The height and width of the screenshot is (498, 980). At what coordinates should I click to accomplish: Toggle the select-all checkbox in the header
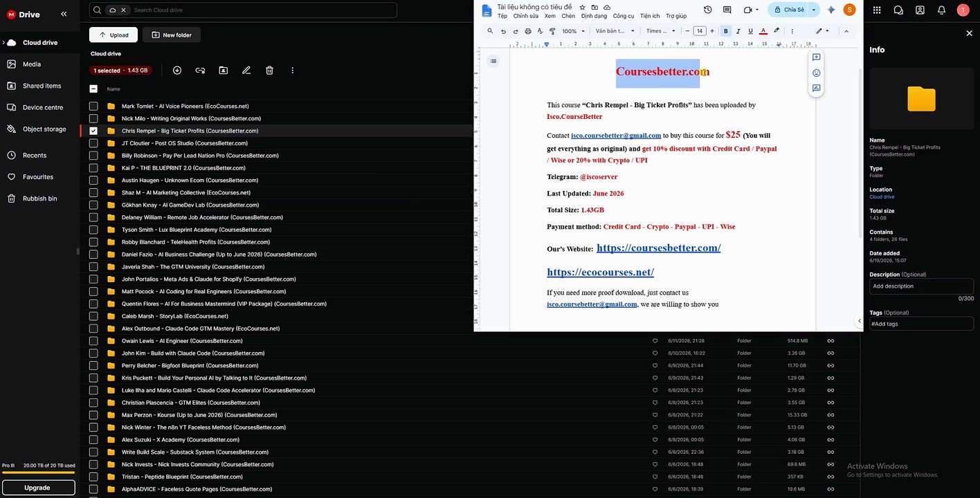point(93,89)
